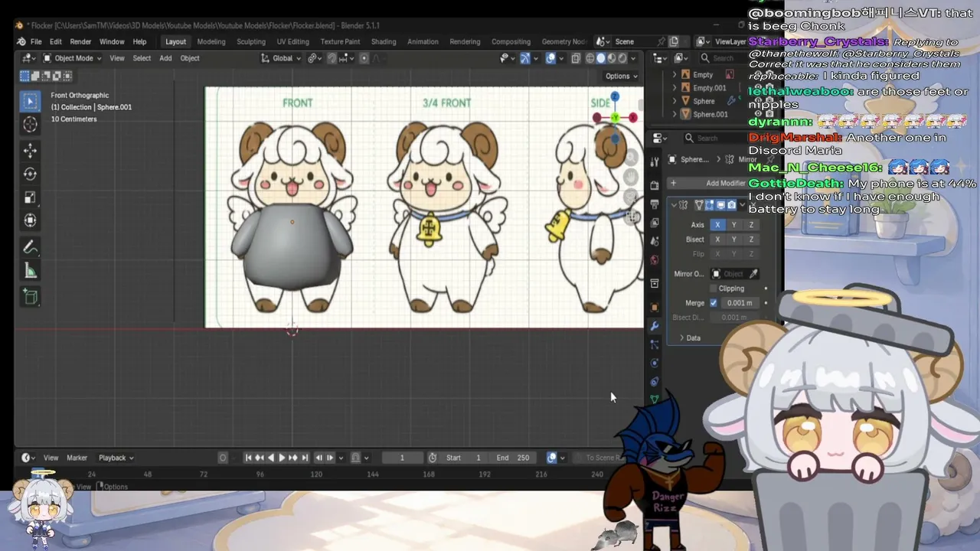
Task: Open the Object Mode dropdown
Action: pyautogui.click(x=73, y=58)
